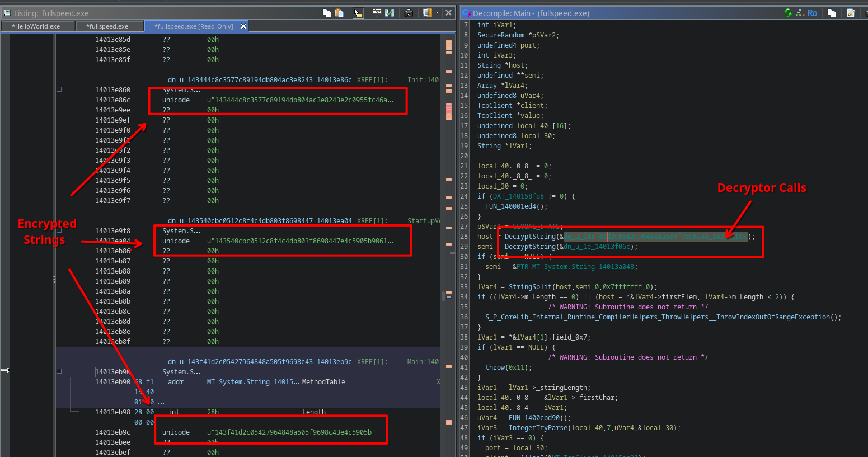
Task: Click the Paste icon in the Listing toolbar
Action: click(x=339, y=13)
